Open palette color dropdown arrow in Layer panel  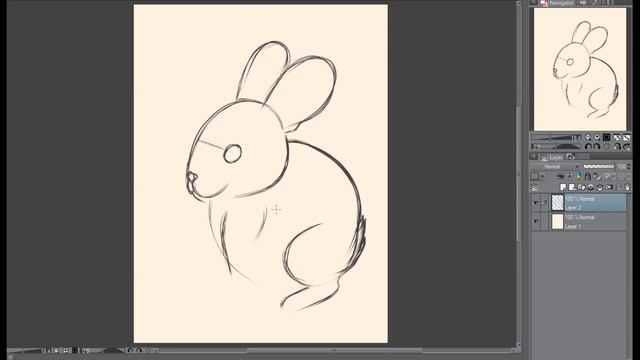(x=542, y=176)
